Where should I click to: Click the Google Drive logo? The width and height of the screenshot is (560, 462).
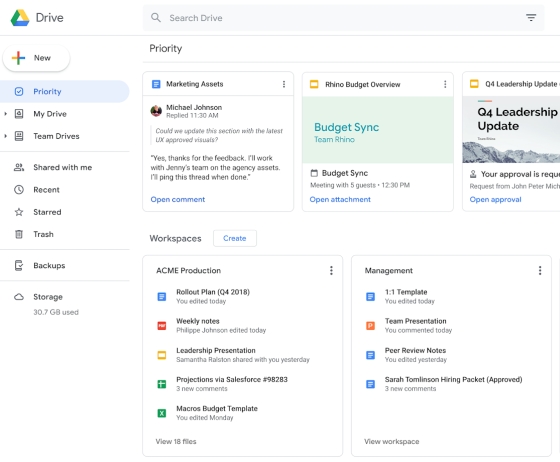pos(20,17)
